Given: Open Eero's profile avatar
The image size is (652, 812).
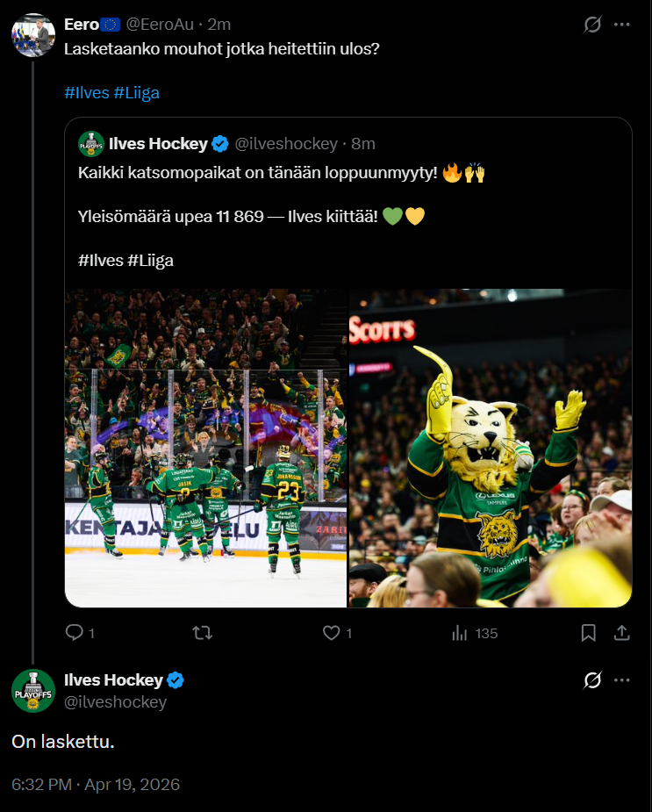Looking at the screenshot, I should pos(33,35).
